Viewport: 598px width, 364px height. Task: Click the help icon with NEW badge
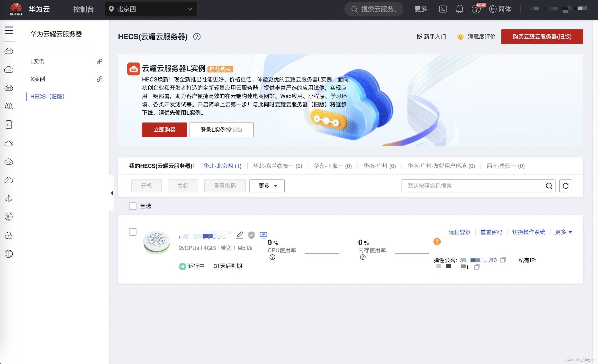click(476, 9)
